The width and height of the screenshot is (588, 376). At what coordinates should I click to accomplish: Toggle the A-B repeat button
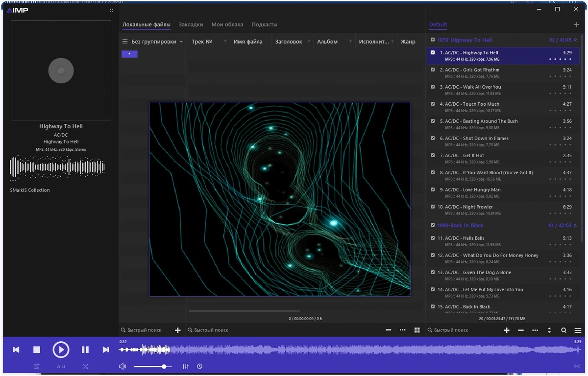(61, 366)
